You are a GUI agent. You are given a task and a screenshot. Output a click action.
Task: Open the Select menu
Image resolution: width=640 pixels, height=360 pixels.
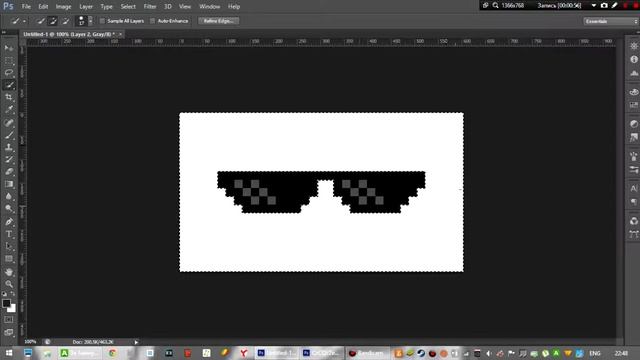point(128,7)
